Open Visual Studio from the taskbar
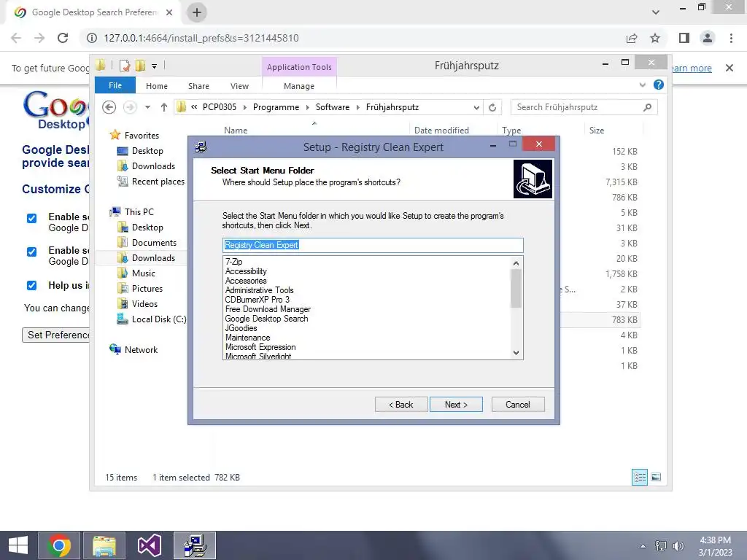The image size is (747, 560). tap(149, 545)
